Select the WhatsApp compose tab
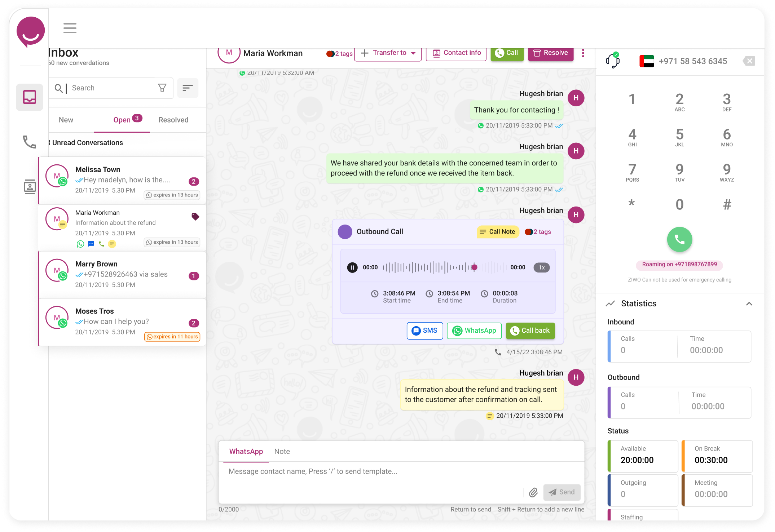The image size is (775, 532). (246, 452)
